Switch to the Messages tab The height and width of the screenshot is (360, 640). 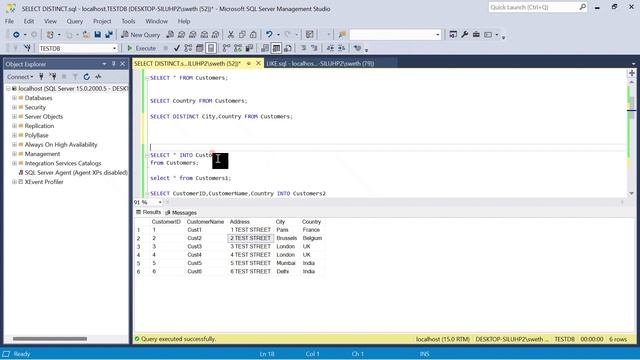tap(181, 213)
